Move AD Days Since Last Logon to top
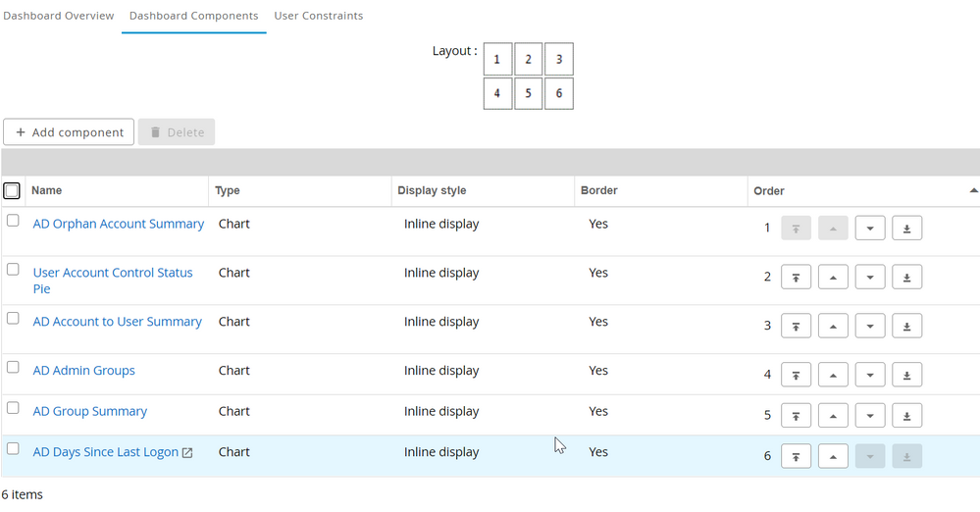This screenshot has height=512, width=980. (x=796, y=456)
